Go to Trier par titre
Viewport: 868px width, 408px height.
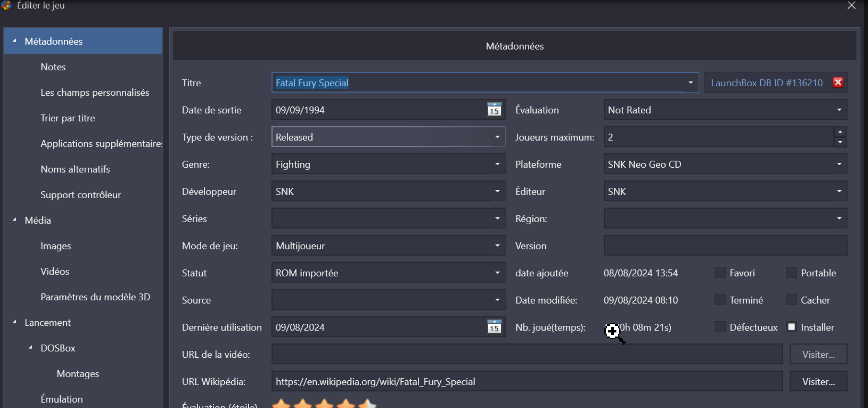point(68,118)
